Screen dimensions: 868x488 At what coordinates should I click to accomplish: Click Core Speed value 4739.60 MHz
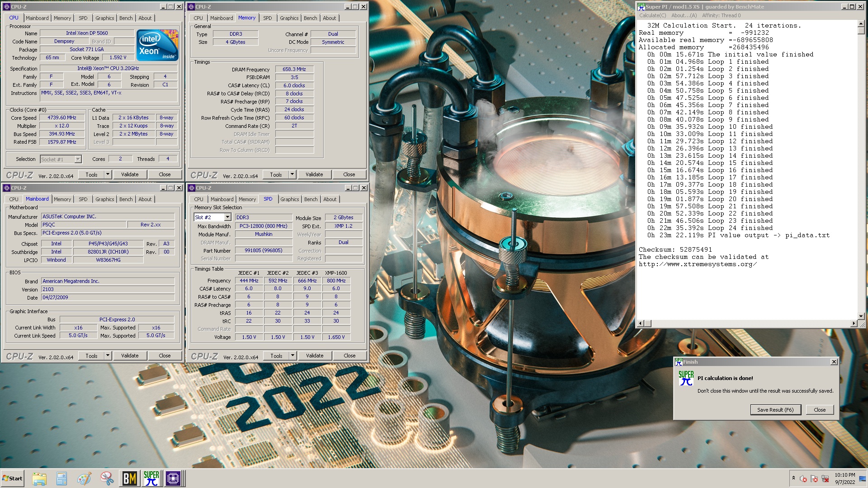coord(62,117)
